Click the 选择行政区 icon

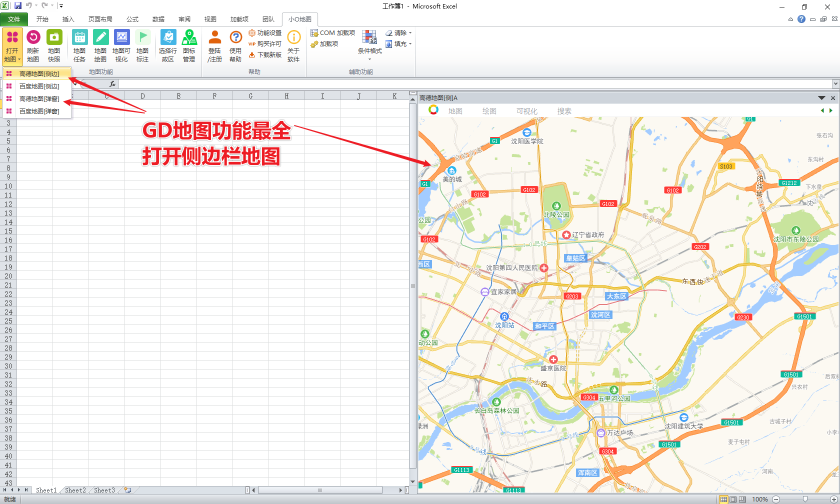168,46
